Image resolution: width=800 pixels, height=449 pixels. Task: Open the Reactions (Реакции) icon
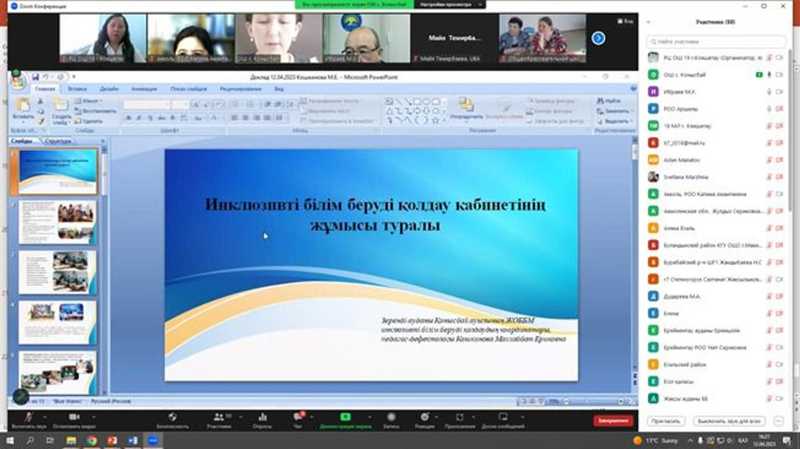[x=424, y=420]
